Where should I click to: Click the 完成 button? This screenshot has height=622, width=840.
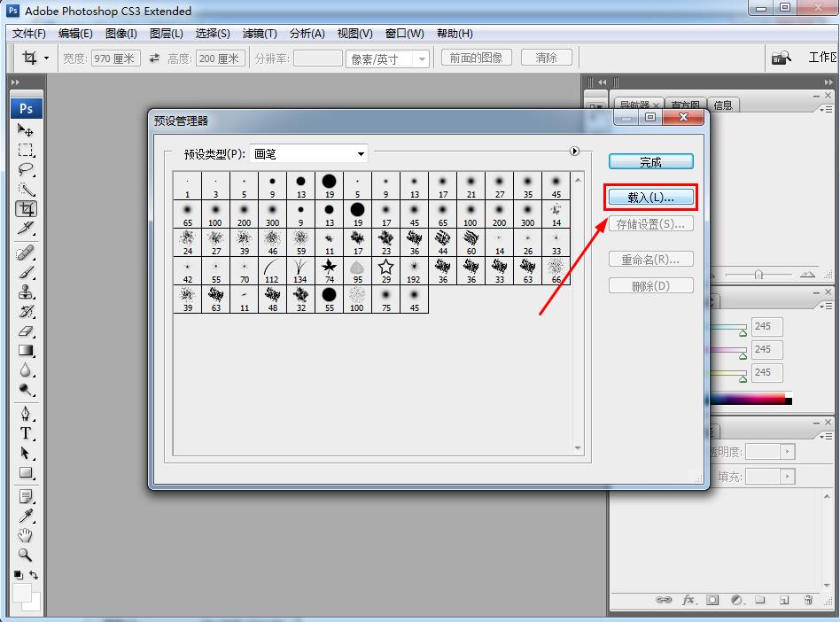tap(650, 162)
